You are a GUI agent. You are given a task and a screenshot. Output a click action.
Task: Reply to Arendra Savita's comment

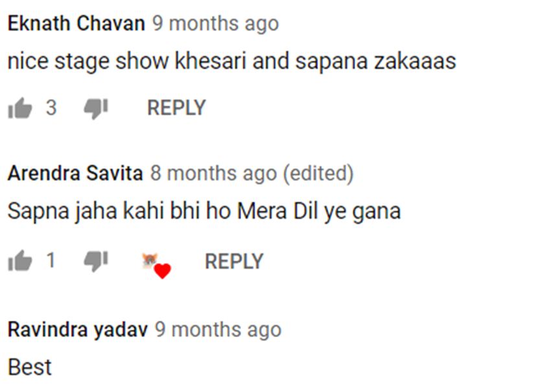pos(233,261)
